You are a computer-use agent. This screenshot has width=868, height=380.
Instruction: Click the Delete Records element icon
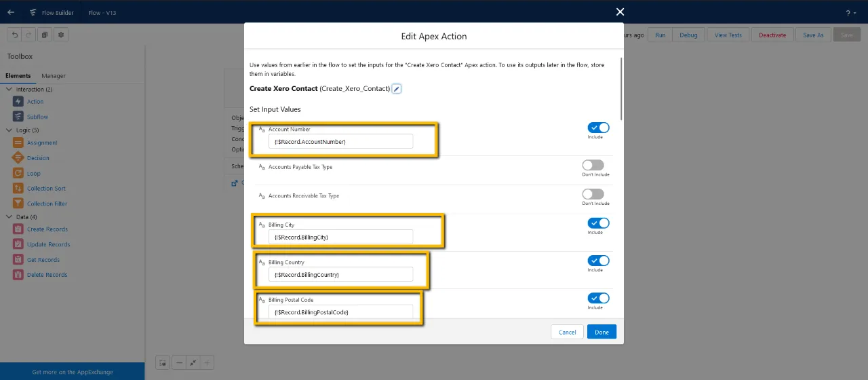tap(18, 275)
